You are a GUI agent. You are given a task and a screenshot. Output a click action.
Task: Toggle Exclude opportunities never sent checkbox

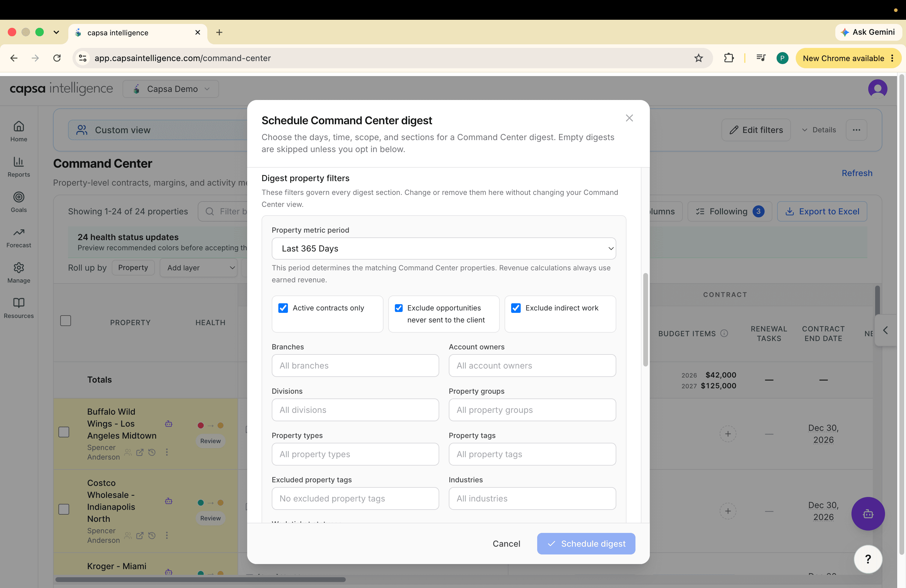(398, 308)
